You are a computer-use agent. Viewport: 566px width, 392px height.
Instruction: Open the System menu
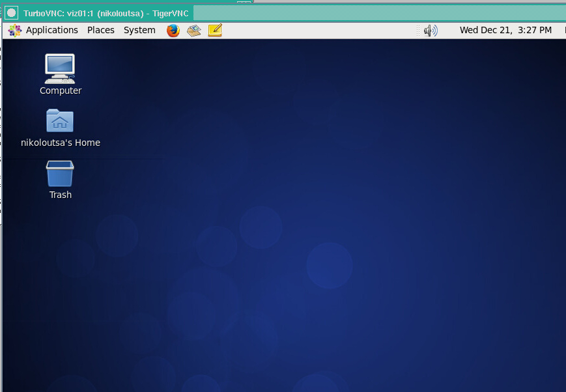tap(139, 30)
